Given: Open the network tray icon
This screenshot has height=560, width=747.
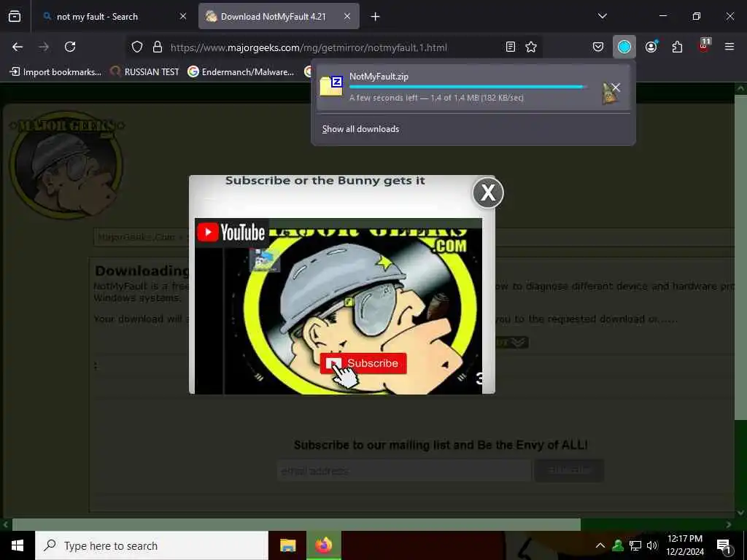Looking at the screenshot, I should pos(635,545).
